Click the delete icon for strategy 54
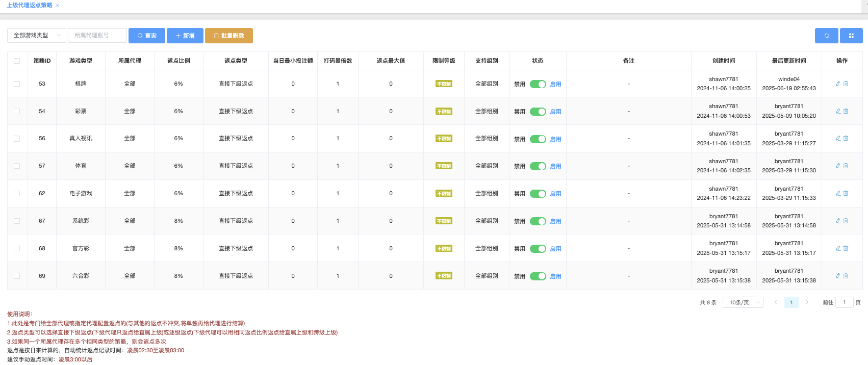Viewport: 868px width, 365px height. pos(846,111)
